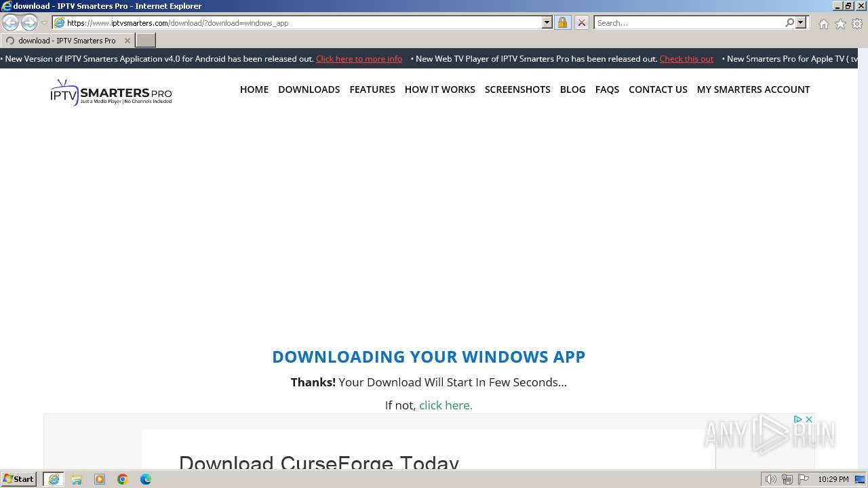The image size is (868, 488).
Task: Click Internet Explorer taskbar icon
Action: point(54,479)
